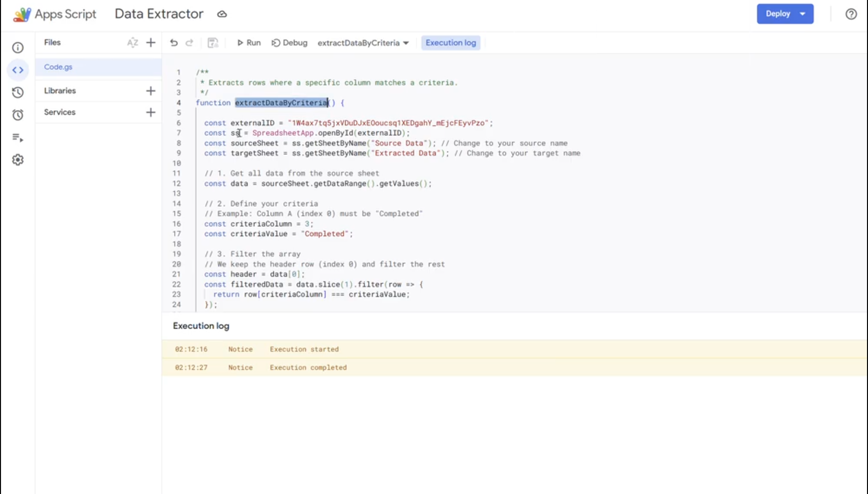The width and height of the screenshot is (868, 494).
Task: Show the Execution log
Action: tap(451, 43)
